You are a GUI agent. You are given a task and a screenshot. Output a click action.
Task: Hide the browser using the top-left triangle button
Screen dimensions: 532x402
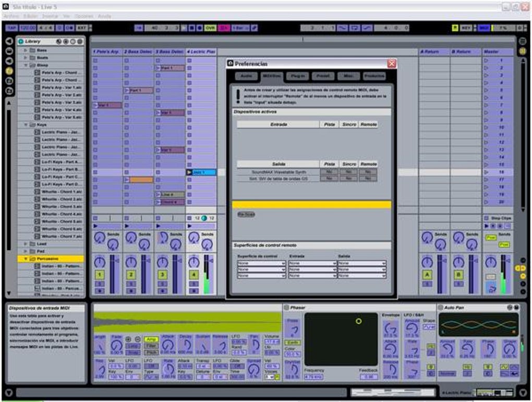pyautogui.click(x=9, y=41)
